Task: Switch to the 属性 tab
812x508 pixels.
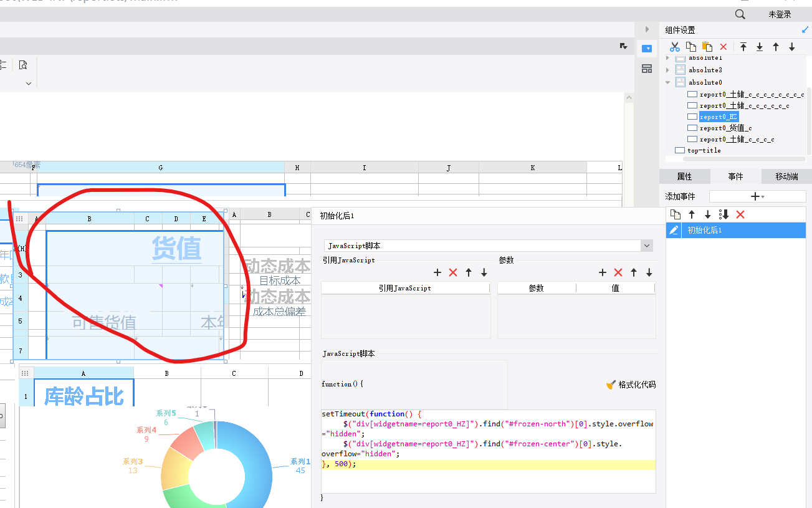Action: 684,176
